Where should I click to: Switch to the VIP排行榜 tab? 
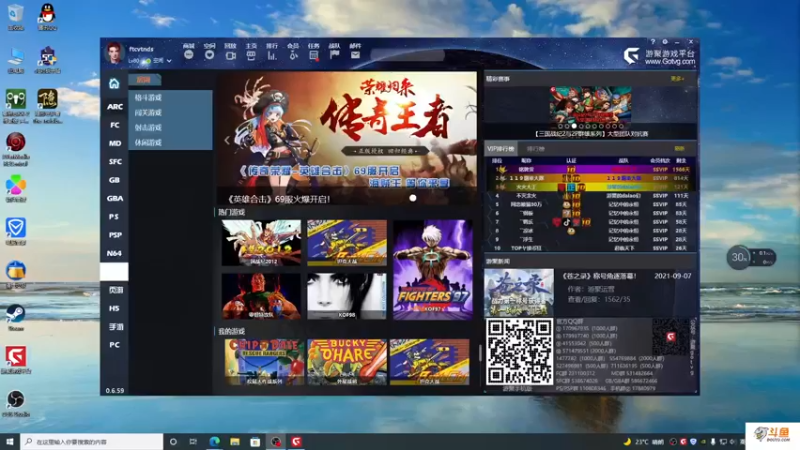(501, 148)
